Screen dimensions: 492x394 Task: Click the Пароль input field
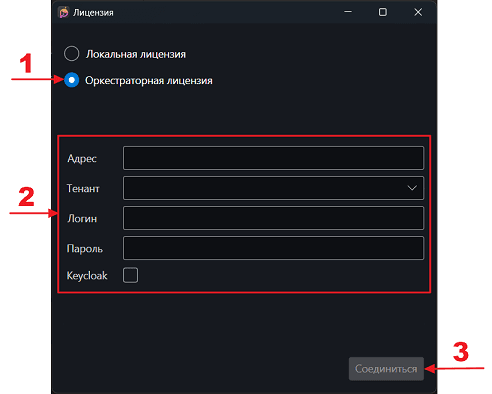pyautogui.click(x=273, y=248)
